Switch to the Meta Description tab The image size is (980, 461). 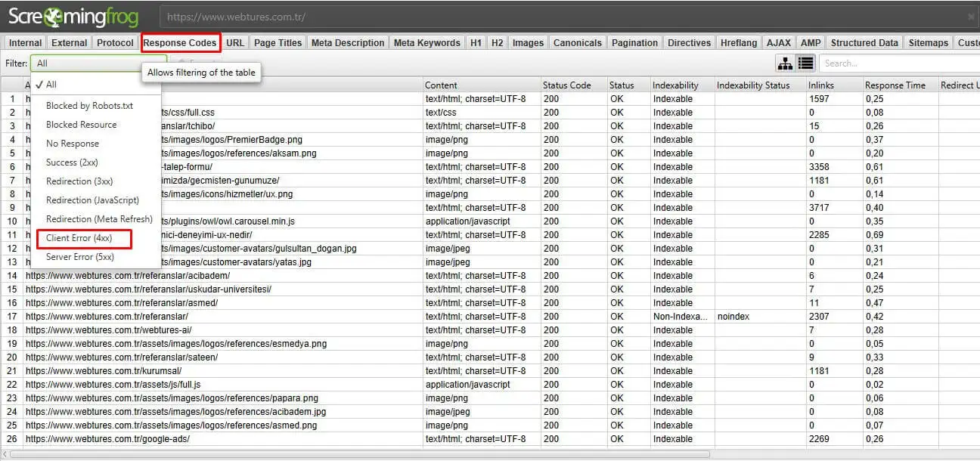(x=347, y=42)
